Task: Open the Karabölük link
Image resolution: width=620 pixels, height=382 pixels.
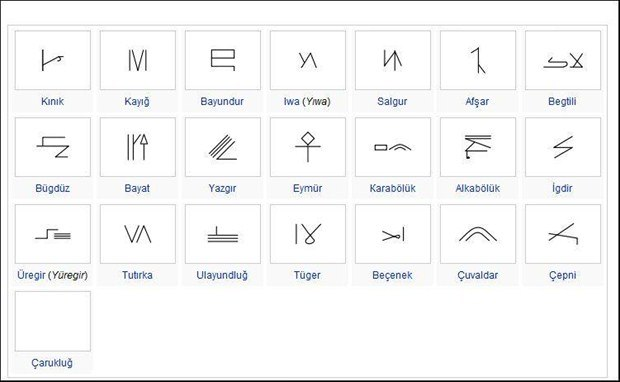Action: pos(392,188)
